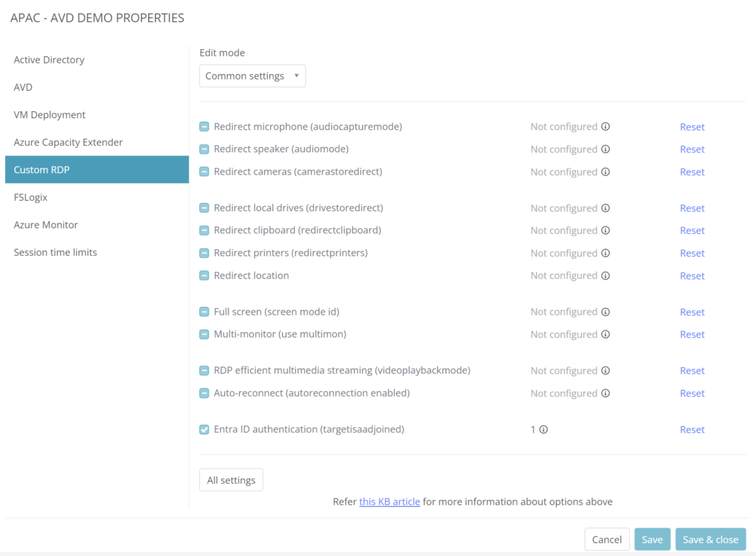
Task: Click info icon for Entra ID authentication
Action: pyautogui.click(x=544, y=429)
